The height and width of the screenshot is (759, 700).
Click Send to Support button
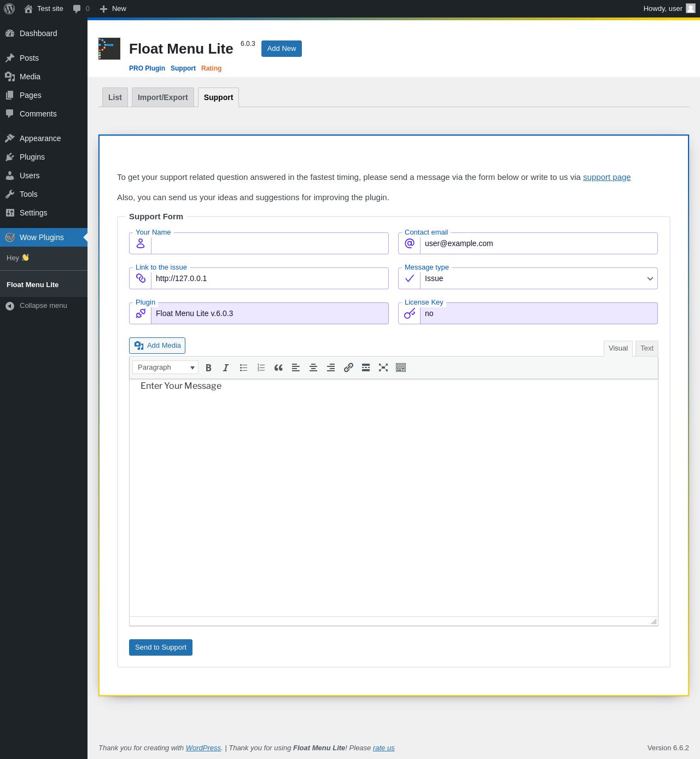(x=161, y=647)
